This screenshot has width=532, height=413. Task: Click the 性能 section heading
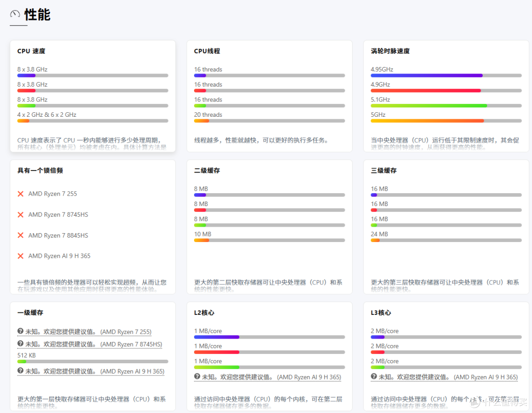(37, 15)
